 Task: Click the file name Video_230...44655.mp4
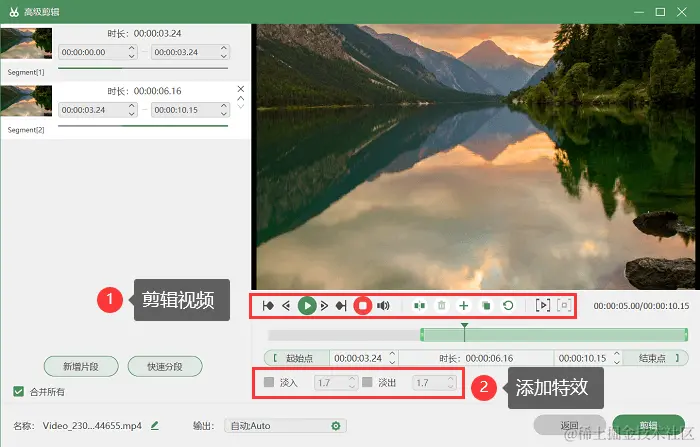tap(92, 426)
